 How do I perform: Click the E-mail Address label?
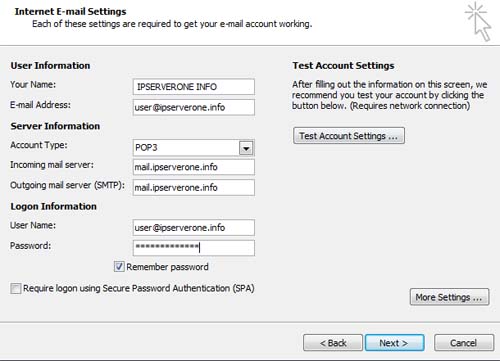[x=40, y=105]
